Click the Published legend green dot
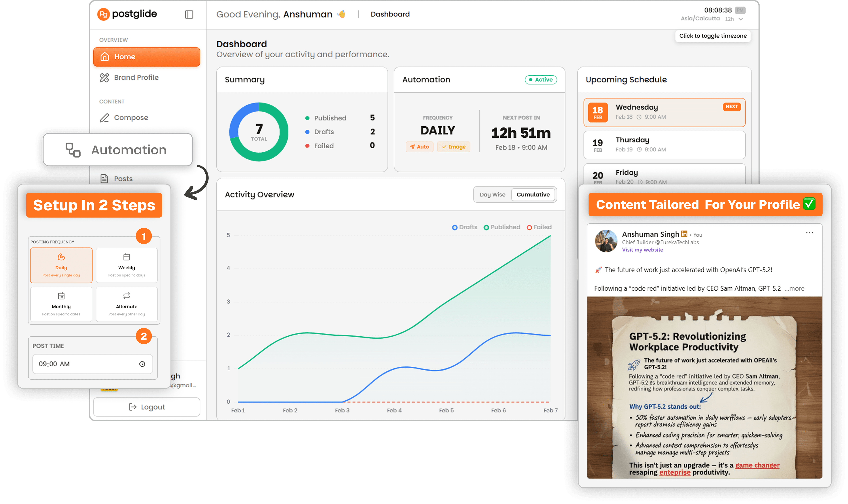 pos(307,118)
